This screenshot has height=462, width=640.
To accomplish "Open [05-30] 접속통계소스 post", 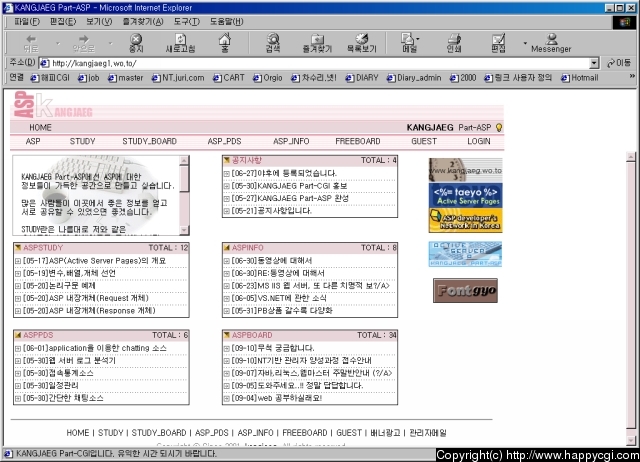I will pyautogui.click(x=58, y=373).
